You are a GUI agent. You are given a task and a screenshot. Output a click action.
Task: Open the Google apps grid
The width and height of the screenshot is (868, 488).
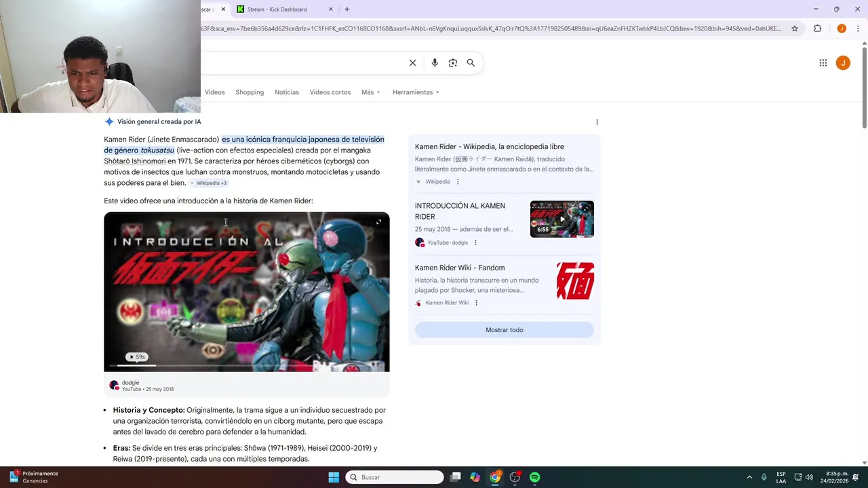[x=823, y=63]
